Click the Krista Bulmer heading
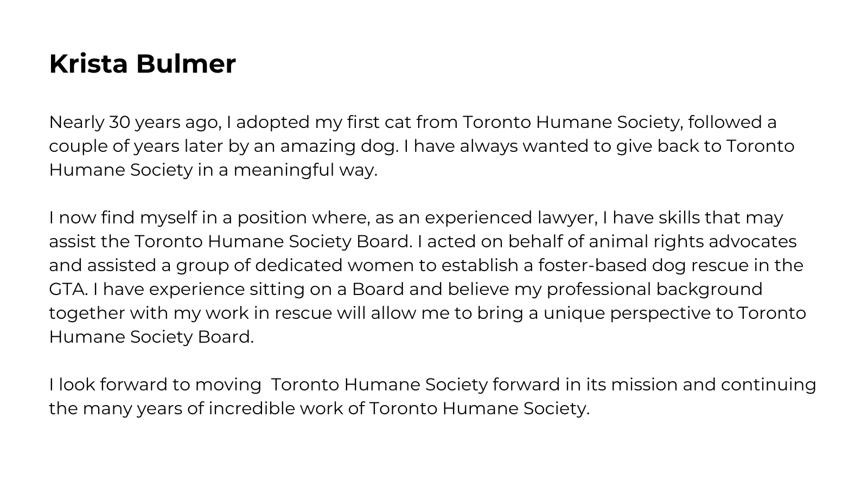This screenshot has width=868, height=488. [x=143, y=63]
